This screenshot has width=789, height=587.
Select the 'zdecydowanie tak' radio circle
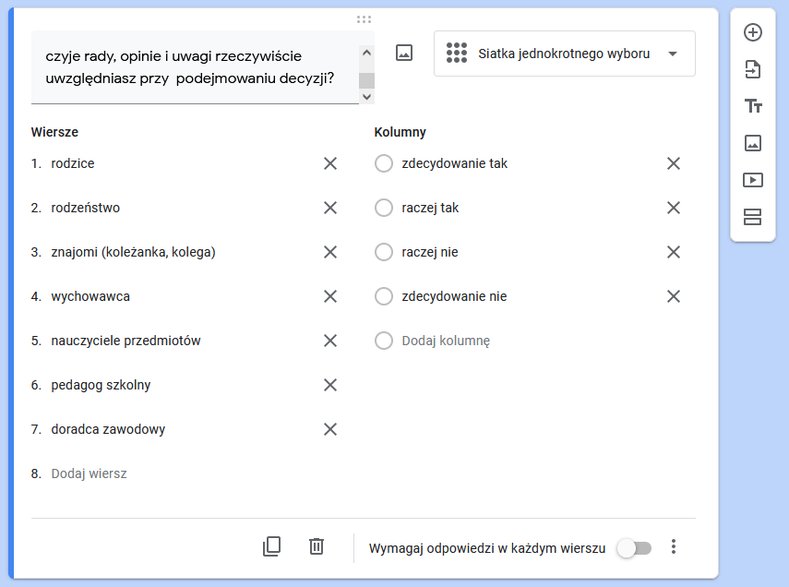383,163
